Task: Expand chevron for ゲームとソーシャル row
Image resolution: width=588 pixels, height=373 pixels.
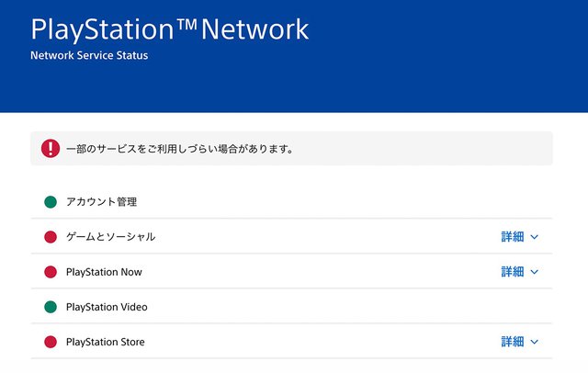Action: click(x=535, y=237)
